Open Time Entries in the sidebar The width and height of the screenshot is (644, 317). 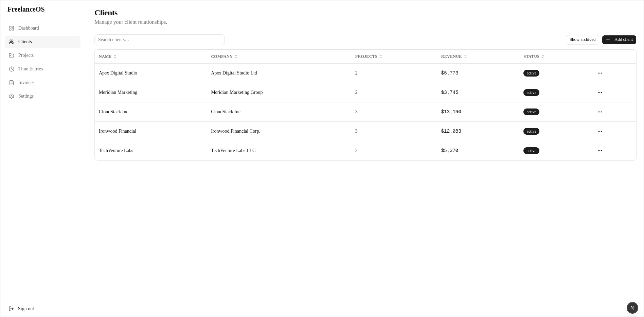[x=42, y=69]
